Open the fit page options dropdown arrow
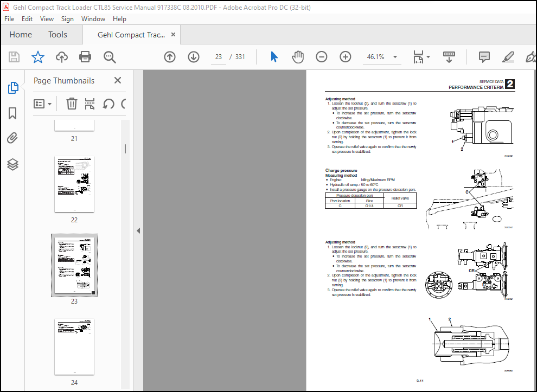Image resolution: width=537 pixels, height=392 pixels. click(x=428, y=57)
